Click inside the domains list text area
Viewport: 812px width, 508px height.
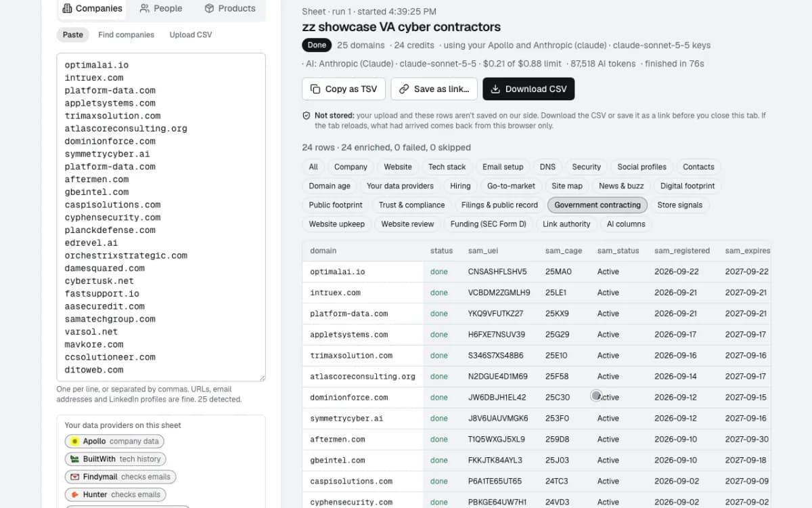point(161,217)
